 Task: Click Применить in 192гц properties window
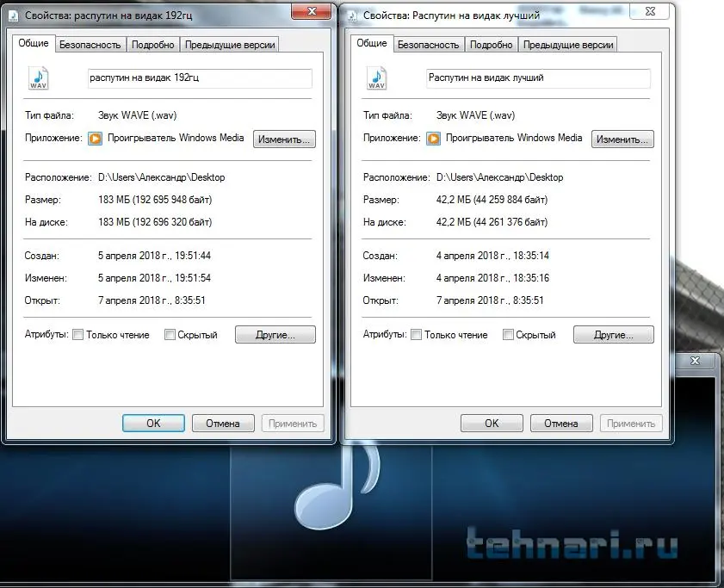293,423
